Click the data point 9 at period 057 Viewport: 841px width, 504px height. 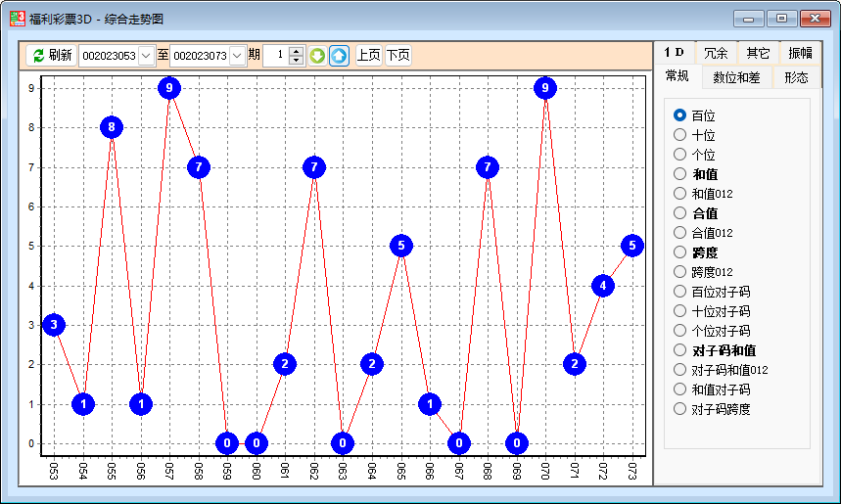(x=169, y=88)
